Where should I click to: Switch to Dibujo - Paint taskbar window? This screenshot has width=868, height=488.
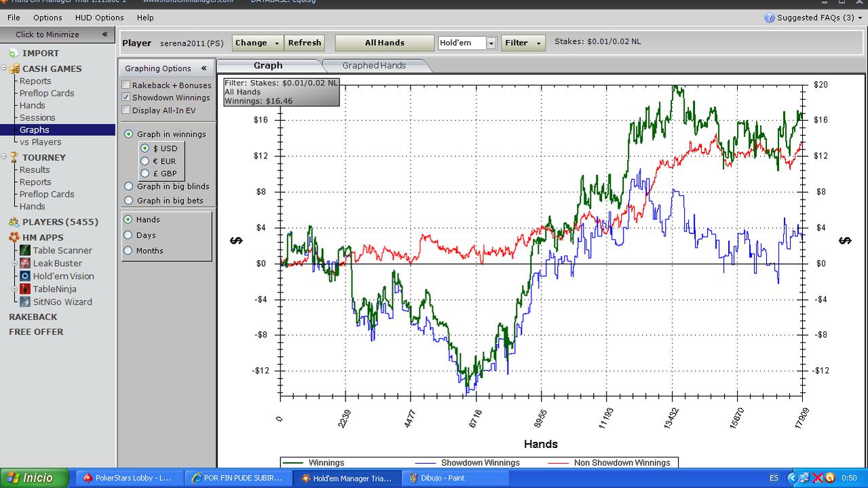457,478
